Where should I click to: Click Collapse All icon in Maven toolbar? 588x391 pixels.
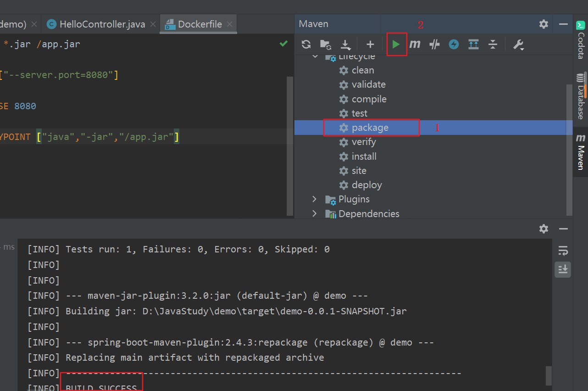tap(493, 44)
